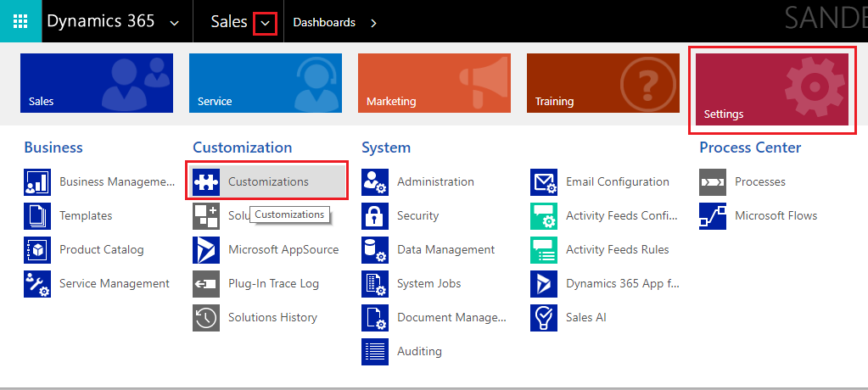
Task: Click the Document Management icon
Action: (375, 318)
